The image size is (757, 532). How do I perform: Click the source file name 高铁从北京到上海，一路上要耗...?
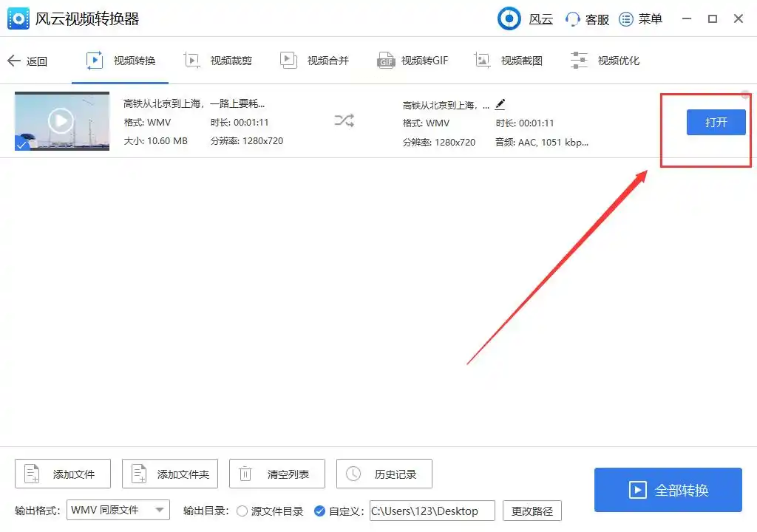coord(194,103)
